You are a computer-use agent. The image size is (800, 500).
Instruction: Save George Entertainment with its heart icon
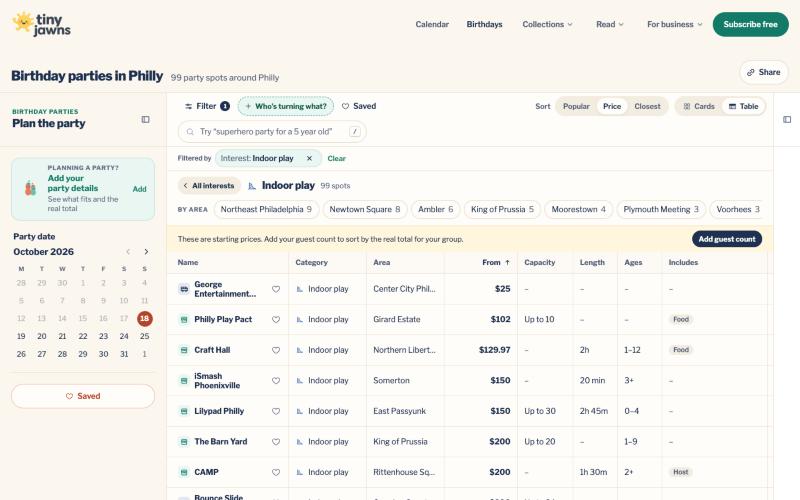pos(276,289)
